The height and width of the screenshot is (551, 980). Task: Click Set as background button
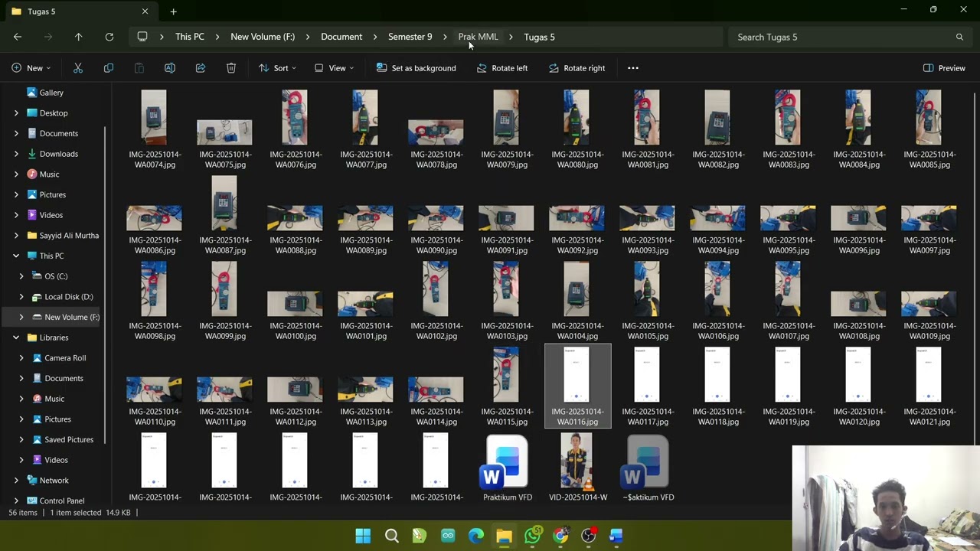(416, 68)
